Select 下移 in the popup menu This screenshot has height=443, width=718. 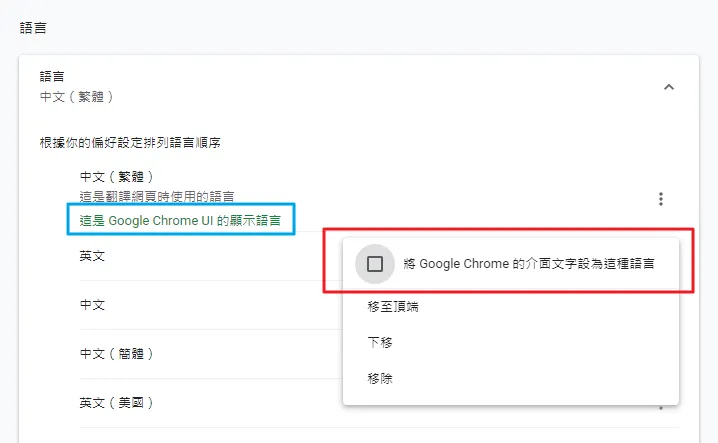(380, 342)
